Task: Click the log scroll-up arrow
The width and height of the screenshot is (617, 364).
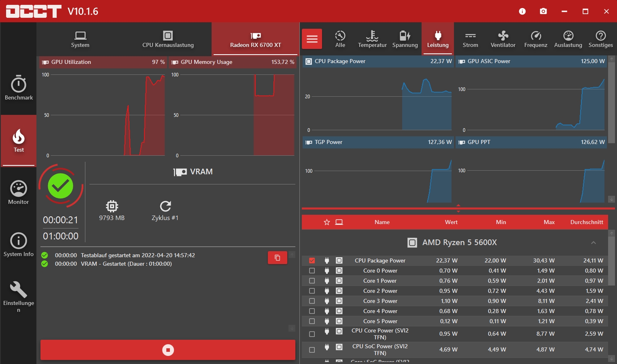Action: (292, 254)
